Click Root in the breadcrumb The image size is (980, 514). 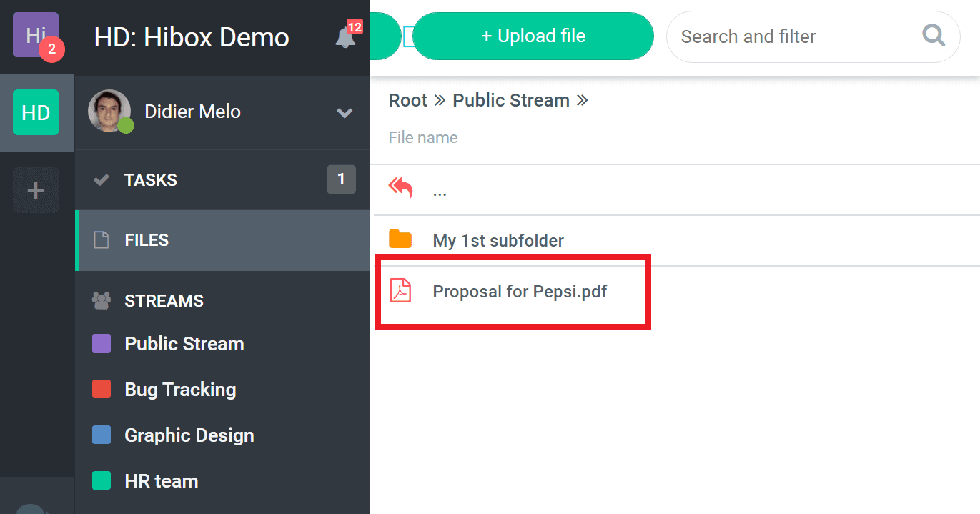(x=407, y=100)
